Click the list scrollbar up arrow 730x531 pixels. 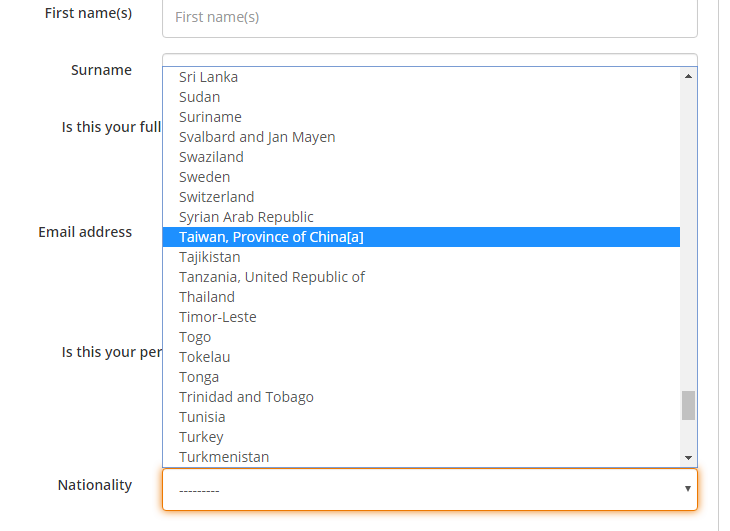click(x=688, y=76)
